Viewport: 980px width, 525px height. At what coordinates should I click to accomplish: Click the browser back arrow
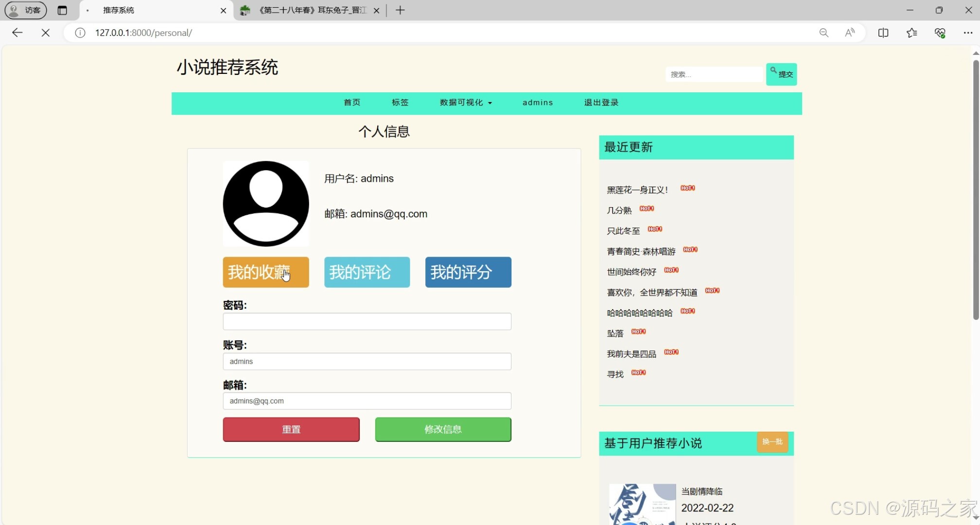[17, 33]
